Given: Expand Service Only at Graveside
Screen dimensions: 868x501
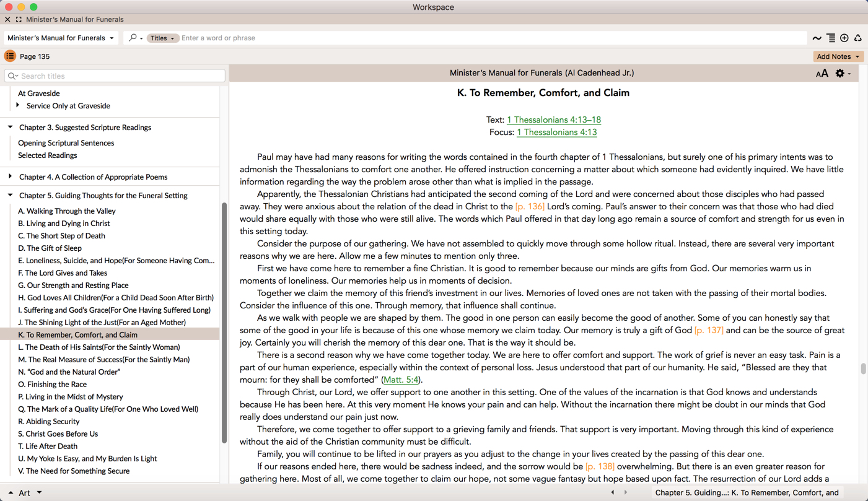Looking at the screenshot, I should point(18,105).
